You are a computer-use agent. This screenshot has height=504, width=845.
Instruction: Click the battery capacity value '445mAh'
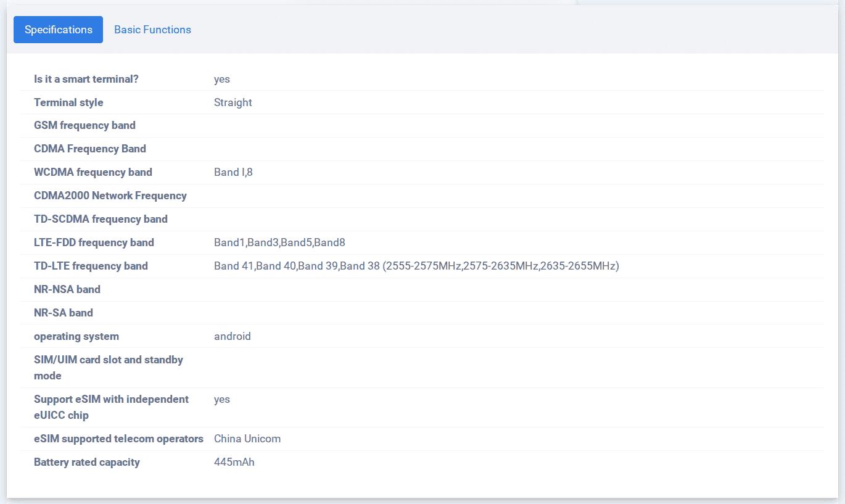234,462
